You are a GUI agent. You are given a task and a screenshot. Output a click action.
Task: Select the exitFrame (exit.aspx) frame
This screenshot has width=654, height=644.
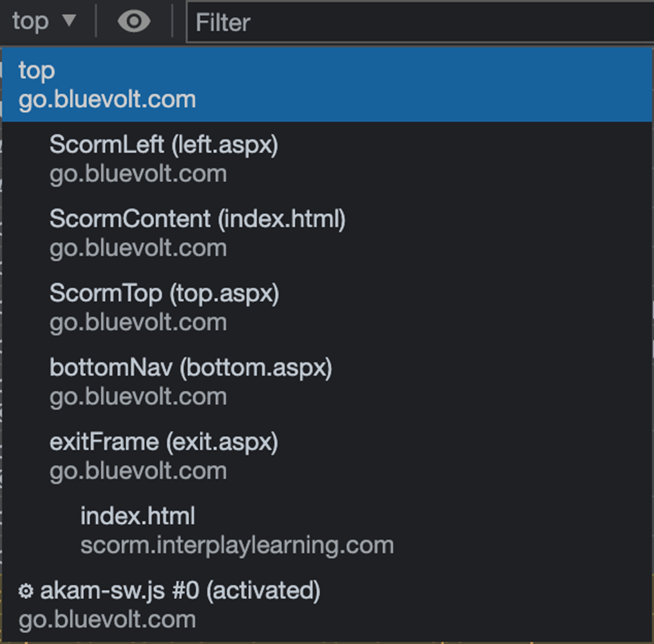click(164, 443)
